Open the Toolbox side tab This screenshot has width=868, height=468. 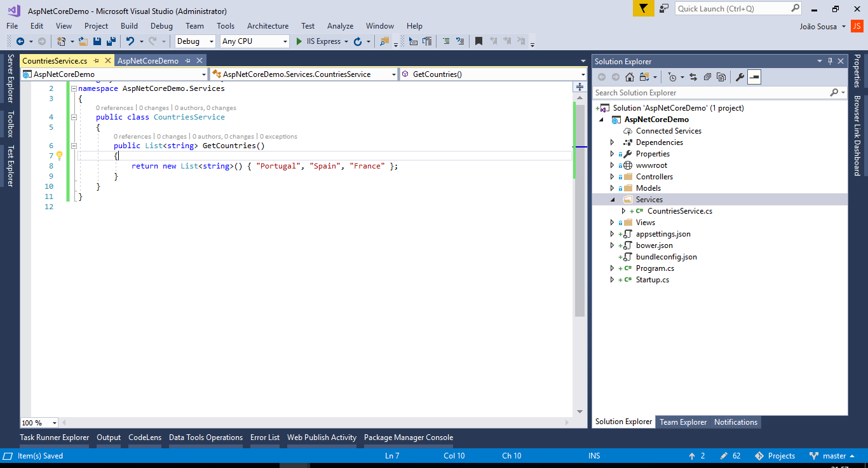coord(10,124)
